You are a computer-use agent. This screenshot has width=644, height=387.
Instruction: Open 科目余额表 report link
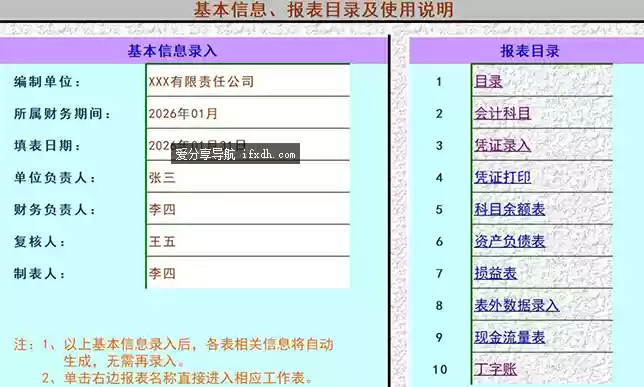tap(510, 209)
